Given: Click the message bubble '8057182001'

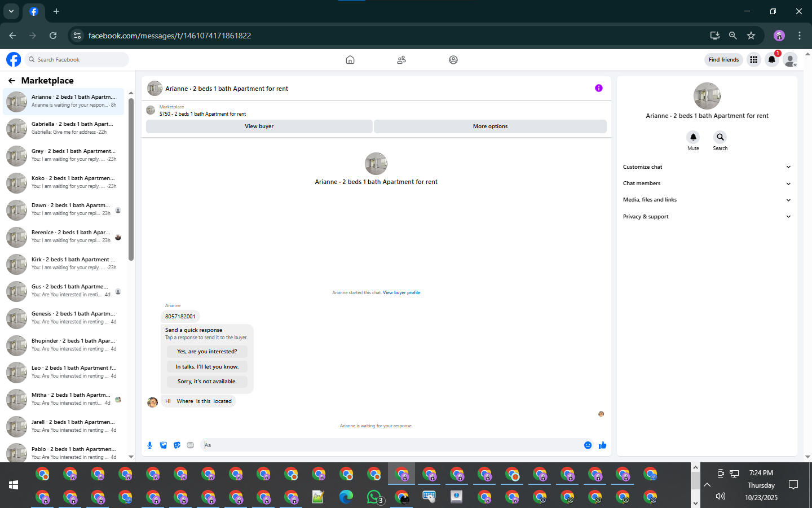Looking at the screenshot, I should (x=180, y=317).
